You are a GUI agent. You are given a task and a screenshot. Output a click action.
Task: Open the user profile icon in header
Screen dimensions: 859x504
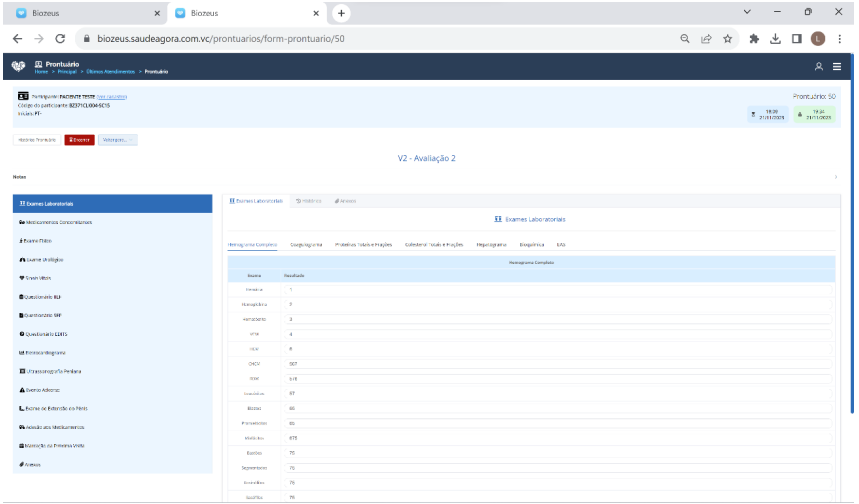tap(819, 66)
